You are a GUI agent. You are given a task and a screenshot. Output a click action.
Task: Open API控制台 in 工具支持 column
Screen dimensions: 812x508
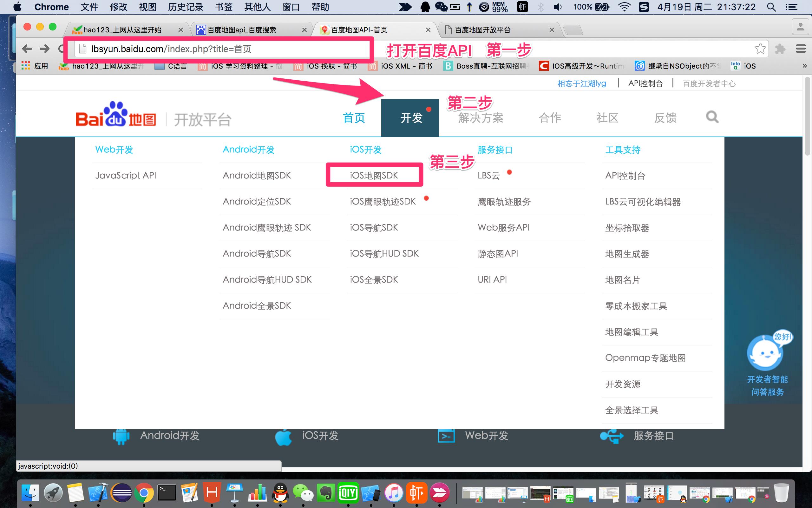[625, 176]
